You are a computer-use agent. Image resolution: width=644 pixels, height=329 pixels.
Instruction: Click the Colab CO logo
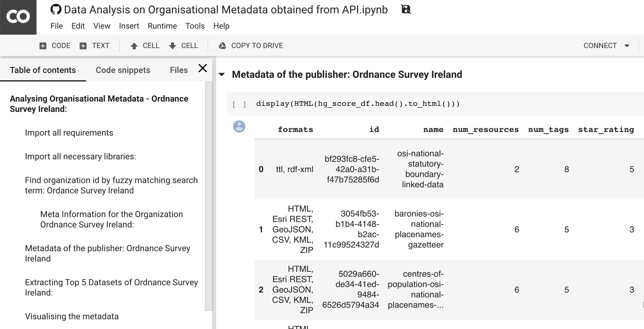point(18,17)
